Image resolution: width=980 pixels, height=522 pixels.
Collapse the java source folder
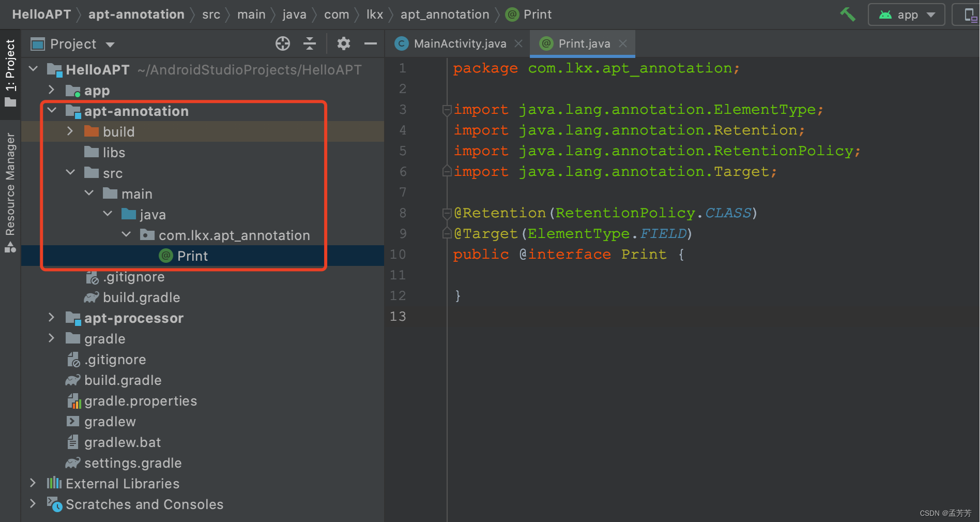pos(108,214)
